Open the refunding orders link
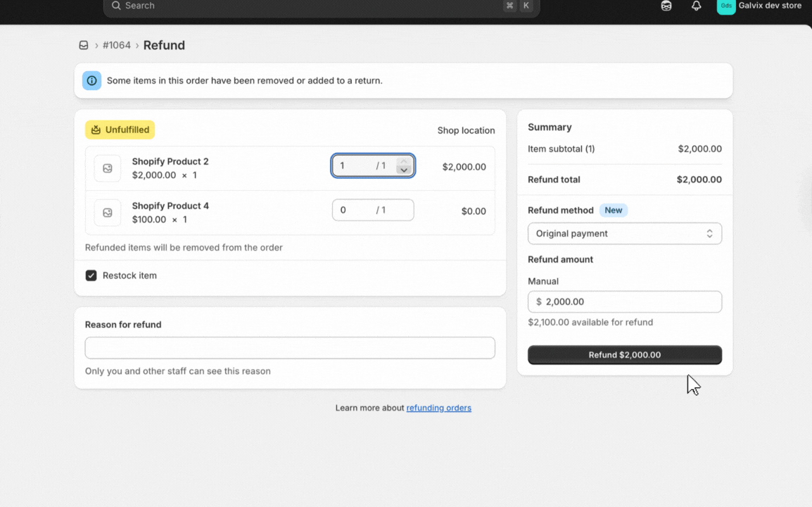 point(438,408)
